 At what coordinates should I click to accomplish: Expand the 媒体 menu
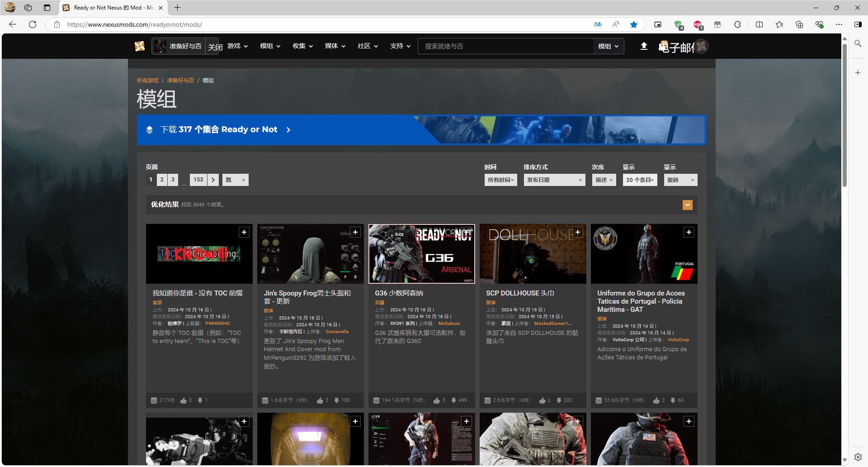[335, 46]
